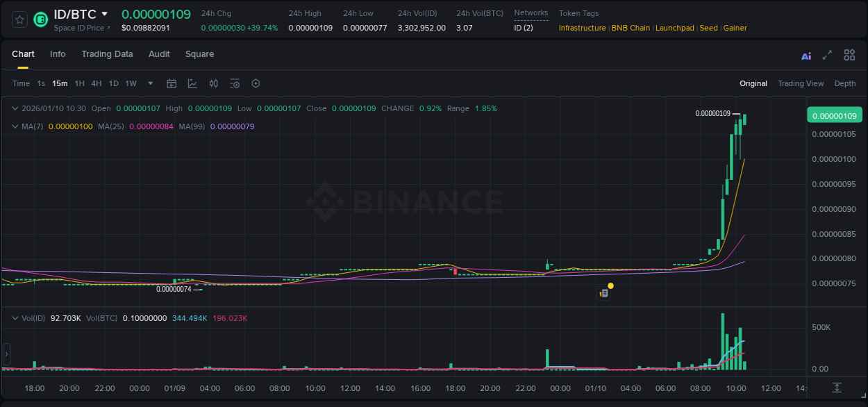
Task: Expand the chart to fullscreen
Action: pos(826,55)
